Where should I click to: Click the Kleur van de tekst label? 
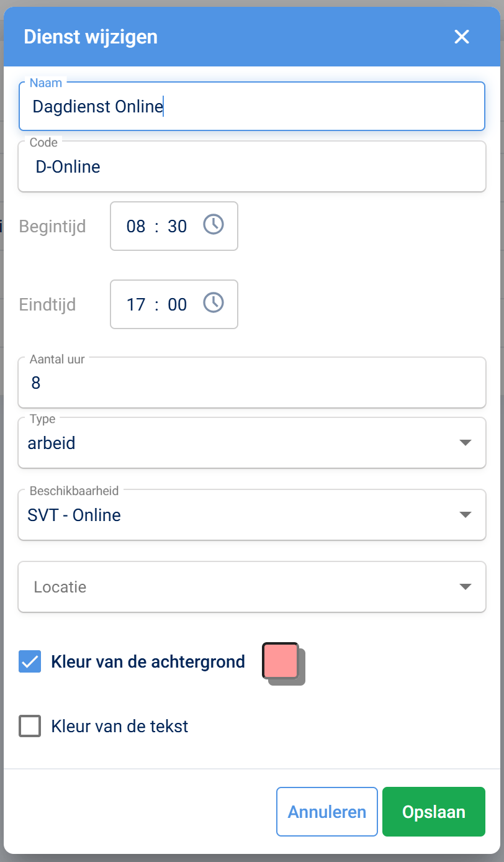pyautogui.click(x=120, y=726)
